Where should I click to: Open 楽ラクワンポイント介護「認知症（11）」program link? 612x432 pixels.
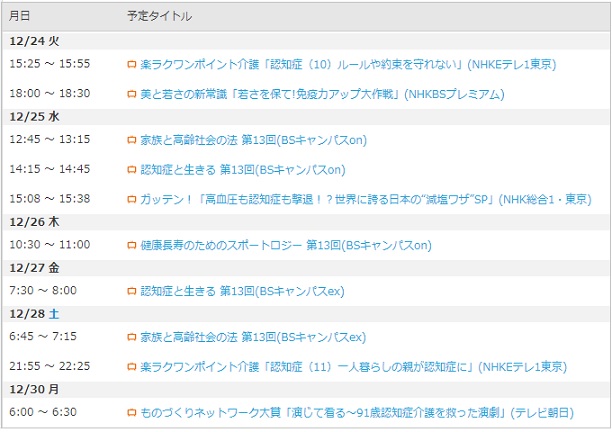(x=354, y=367)
